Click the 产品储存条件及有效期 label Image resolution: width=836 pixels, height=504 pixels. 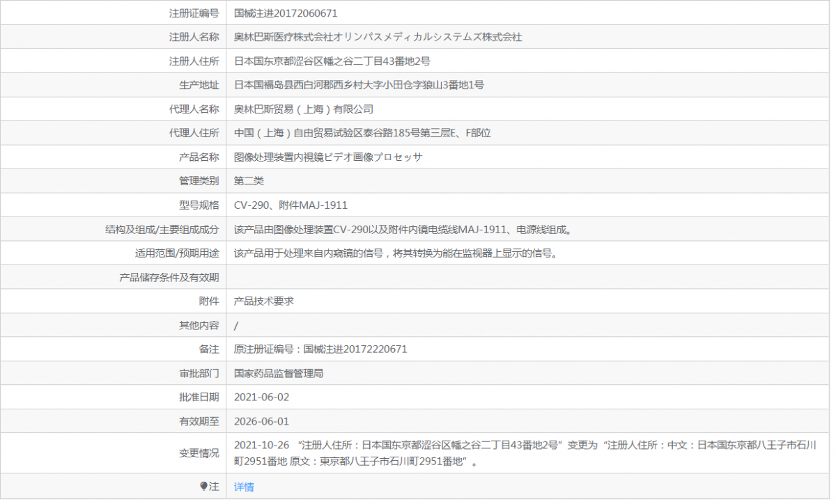169,278
